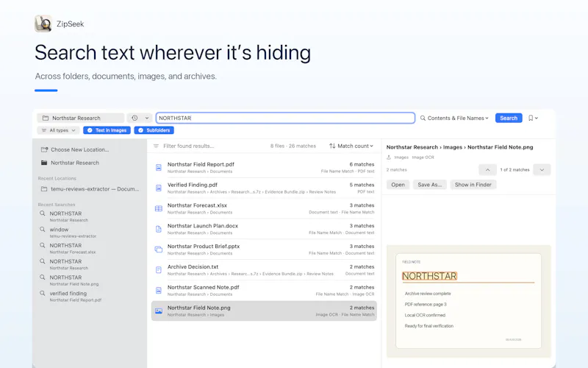
Task: Click the filter lines icon beside results filter
Action: (x=156, y=146)
